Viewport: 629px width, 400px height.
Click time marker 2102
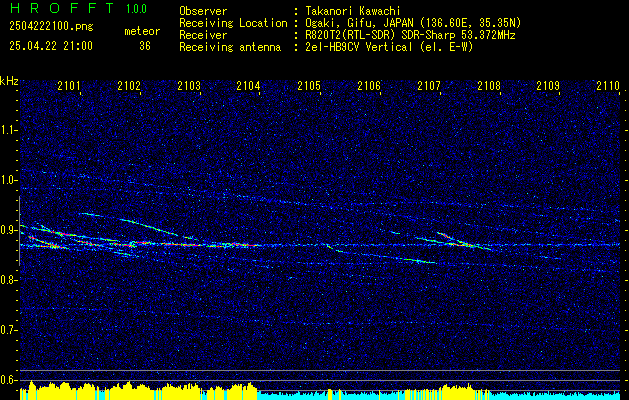(x=129, y=85)
